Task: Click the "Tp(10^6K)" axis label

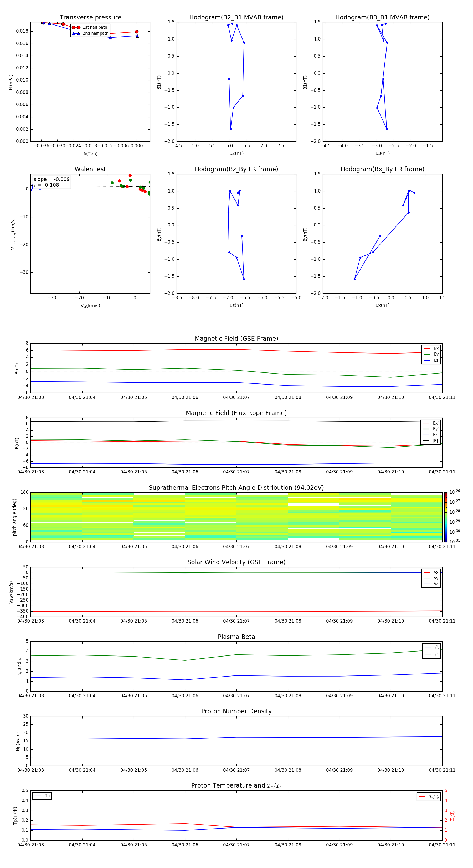Action: coord(15,815)
